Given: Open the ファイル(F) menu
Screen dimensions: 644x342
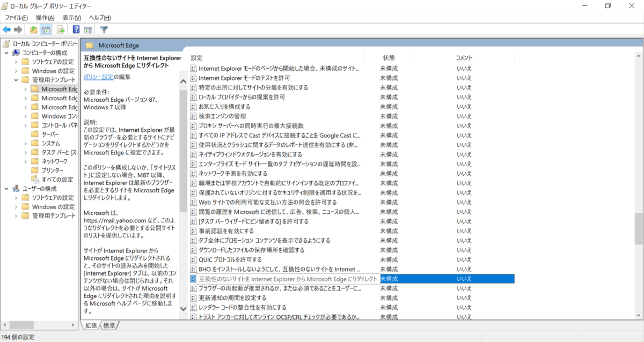Looking at the screenshot, I should [17, 18].
